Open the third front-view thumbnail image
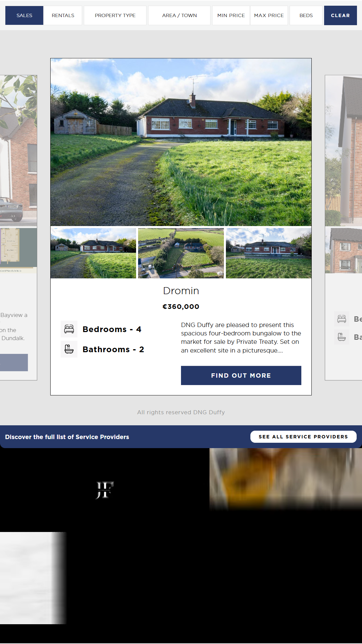Viewport: 362px width, 644px height. [x=268, y=253]
